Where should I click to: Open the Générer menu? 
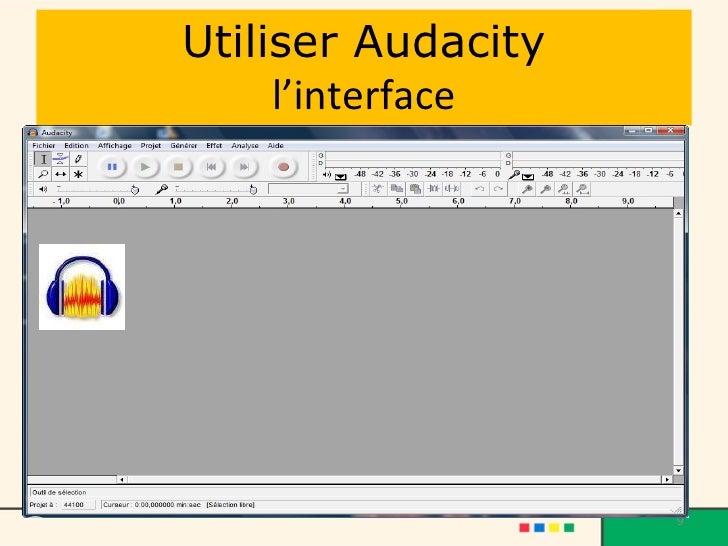184,145
